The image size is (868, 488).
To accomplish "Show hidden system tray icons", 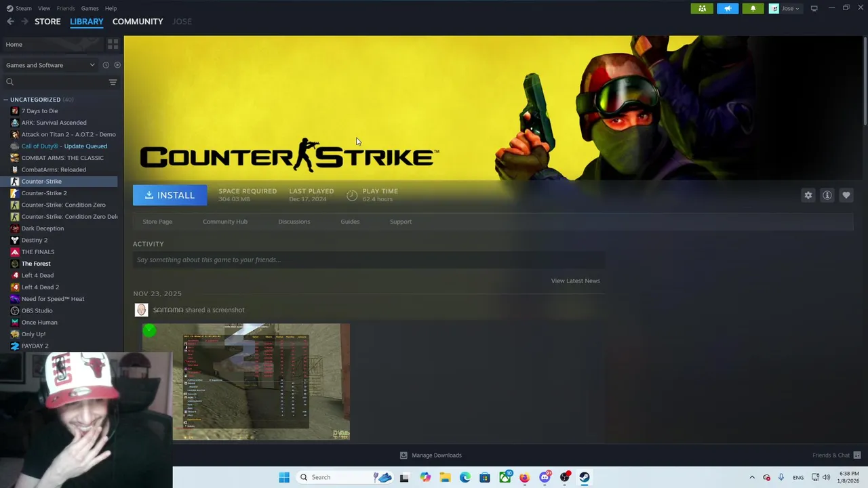I will tap(751, 477).
